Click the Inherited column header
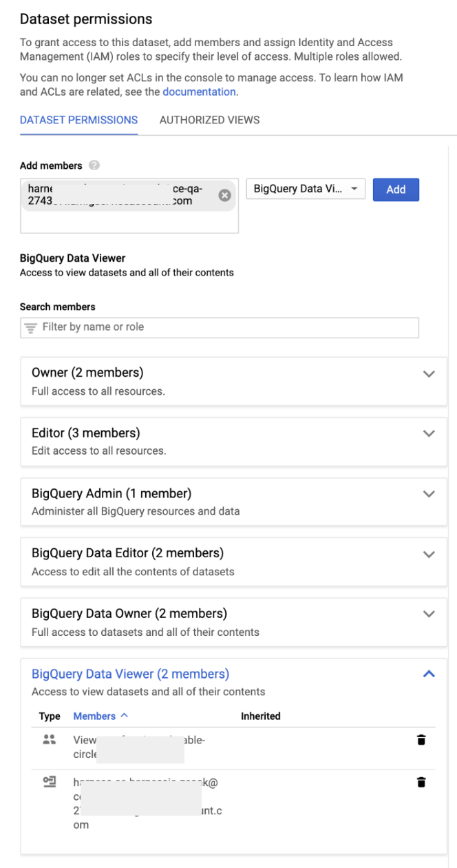Viewport: 457px width, 868px height. [260, 716]
